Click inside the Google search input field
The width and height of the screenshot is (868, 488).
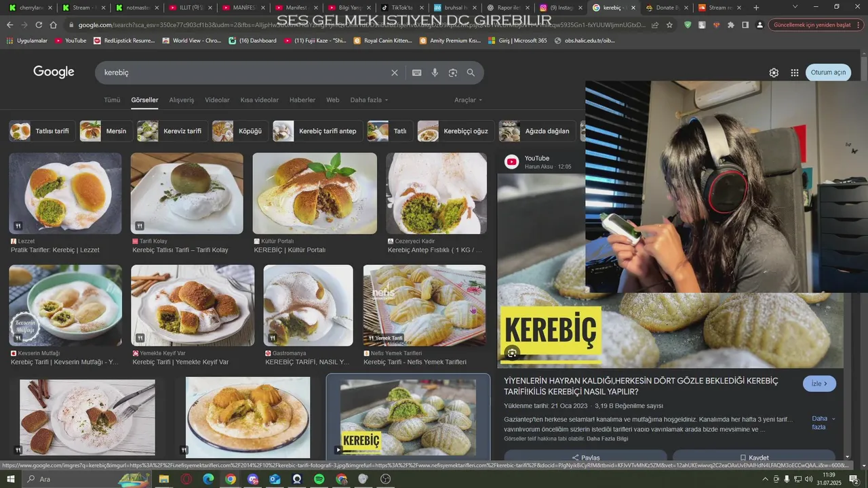tap(244, 73)
